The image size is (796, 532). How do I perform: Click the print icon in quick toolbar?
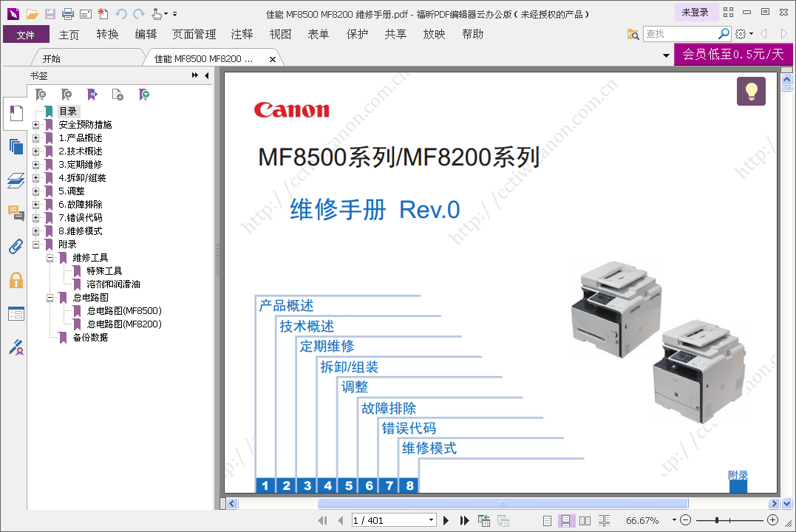coord(67,14)
